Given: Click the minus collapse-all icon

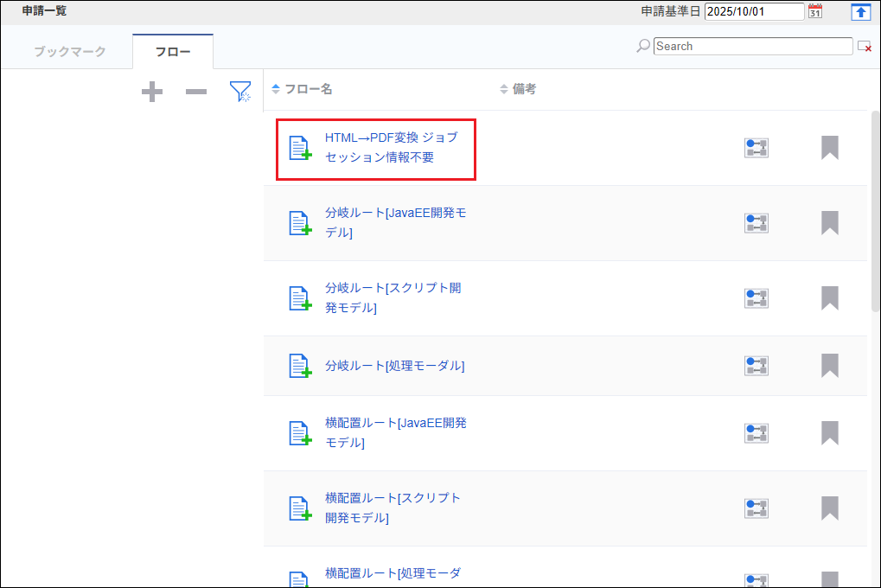Looking at the screenshot, I should click(196, 92).
